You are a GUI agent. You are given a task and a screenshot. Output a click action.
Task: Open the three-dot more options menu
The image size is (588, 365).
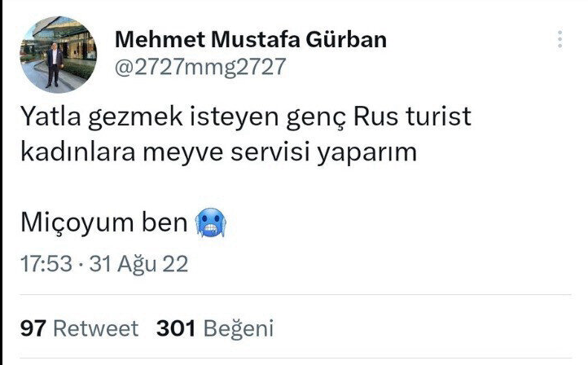[560, 39]
